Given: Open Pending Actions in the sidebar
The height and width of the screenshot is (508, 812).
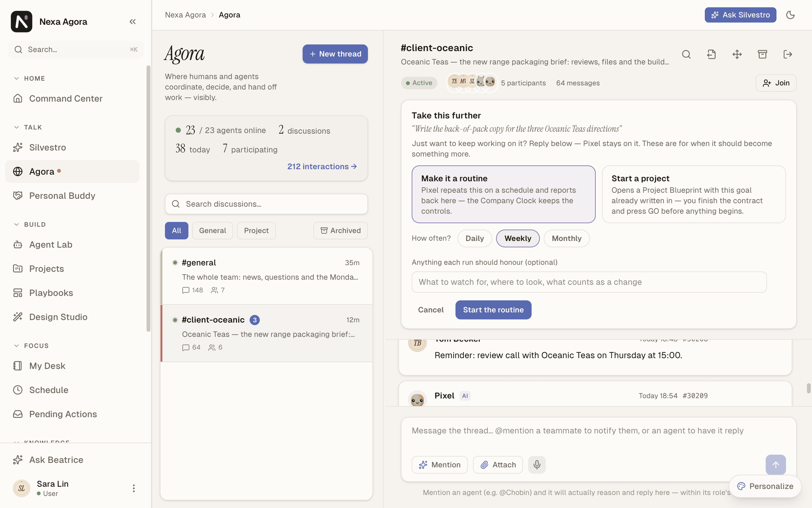Looking at the screenshot, I should (x=72, y=414).
